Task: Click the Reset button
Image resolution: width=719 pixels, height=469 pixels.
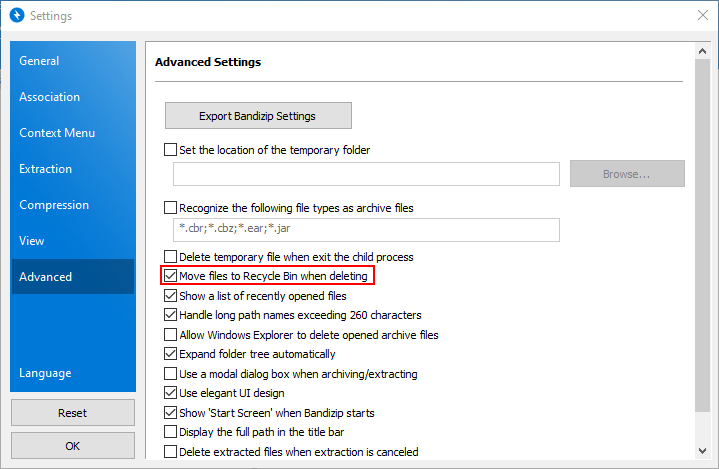Action: (73, 412)
